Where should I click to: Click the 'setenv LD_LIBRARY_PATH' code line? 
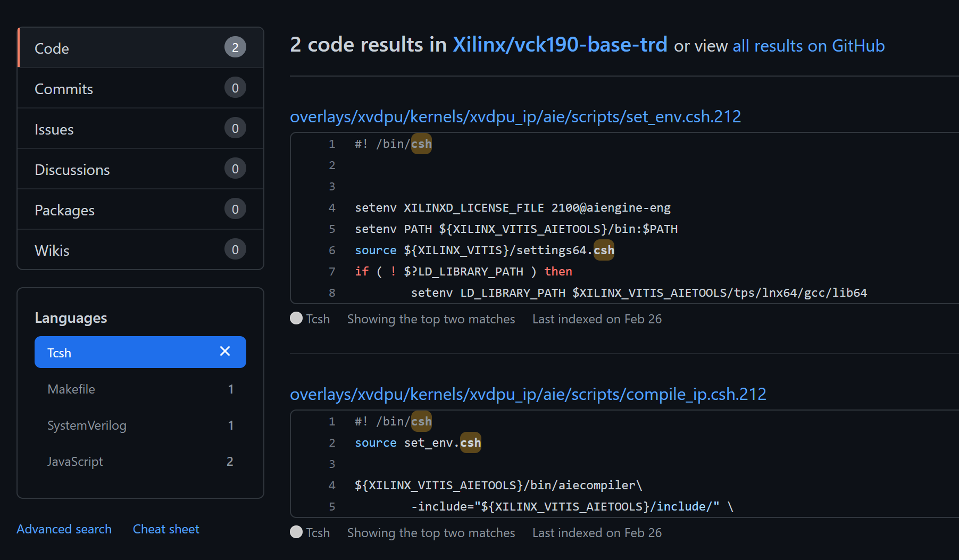[x=639, y=293]
